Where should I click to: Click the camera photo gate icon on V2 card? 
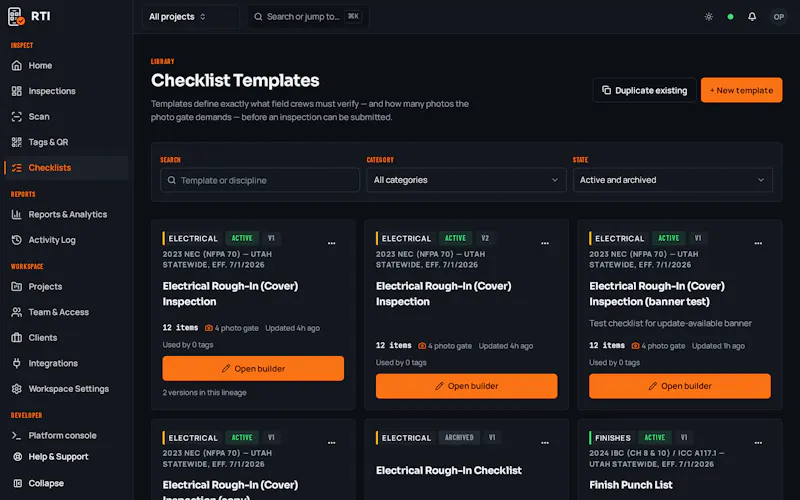click(422, 346)
